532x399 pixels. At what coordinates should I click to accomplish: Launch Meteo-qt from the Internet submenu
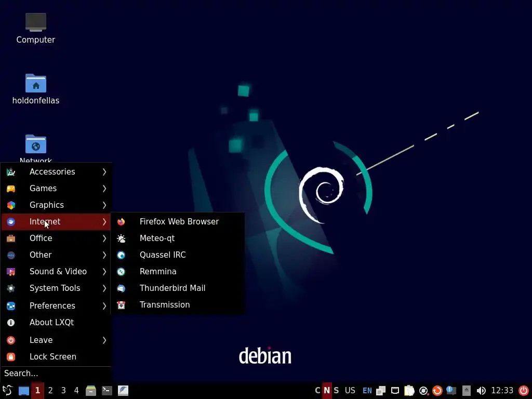[x=178, y=238]
